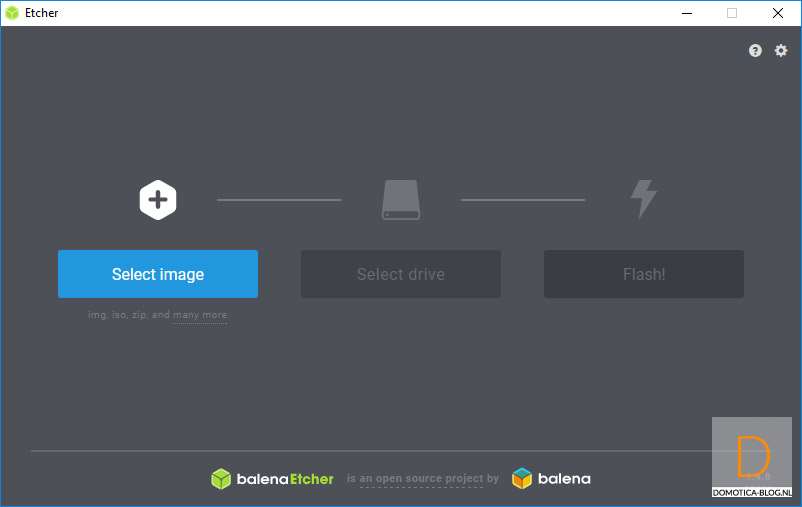Maximize the Etcher window
The width and height of the screenshot is (802, 507).
click(x=732, y=13)
